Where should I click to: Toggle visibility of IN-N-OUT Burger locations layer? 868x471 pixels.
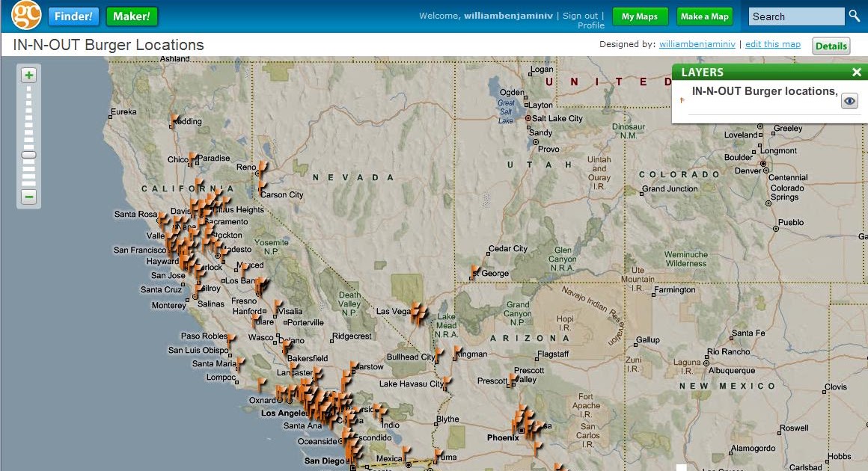coord(849,100)
